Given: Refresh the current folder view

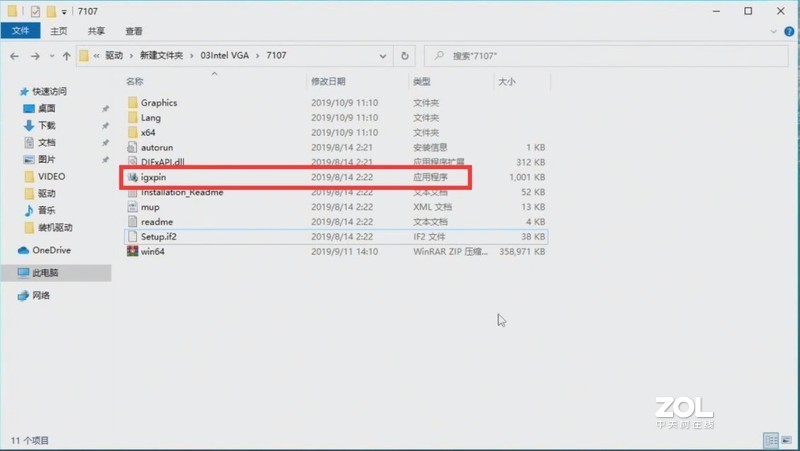Looking at the screenshot, I should [x=405, y=56].
